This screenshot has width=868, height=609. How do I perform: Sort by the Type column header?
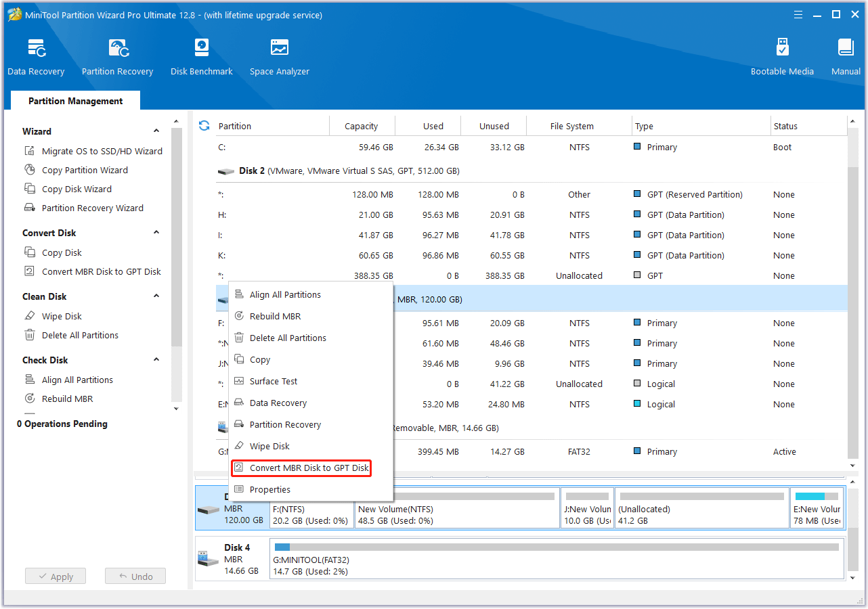coord(701,126)
